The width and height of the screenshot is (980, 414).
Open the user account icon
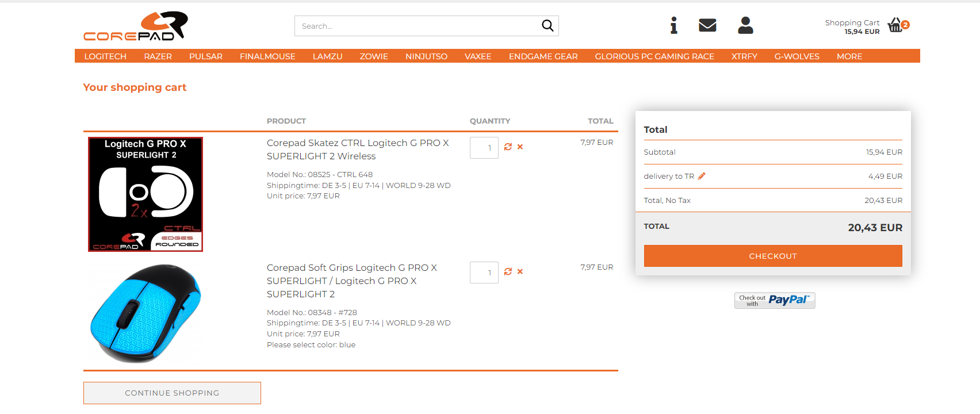tap(745, 25)
